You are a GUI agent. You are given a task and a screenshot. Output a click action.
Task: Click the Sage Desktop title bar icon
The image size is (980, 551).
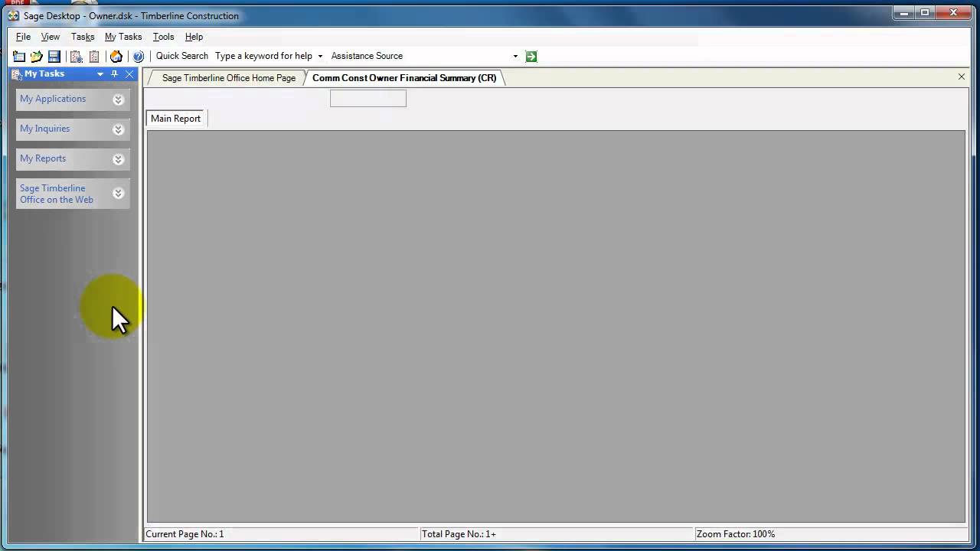(x=13, y=15)
